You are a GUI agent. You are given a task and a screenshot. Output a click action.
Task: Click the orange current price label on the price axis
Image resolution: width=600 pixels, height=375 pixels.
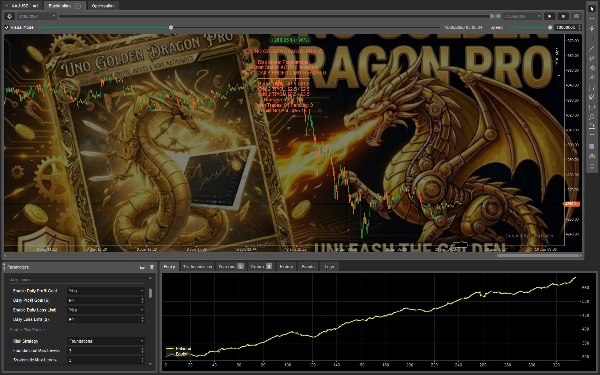(x=571, y=204)
